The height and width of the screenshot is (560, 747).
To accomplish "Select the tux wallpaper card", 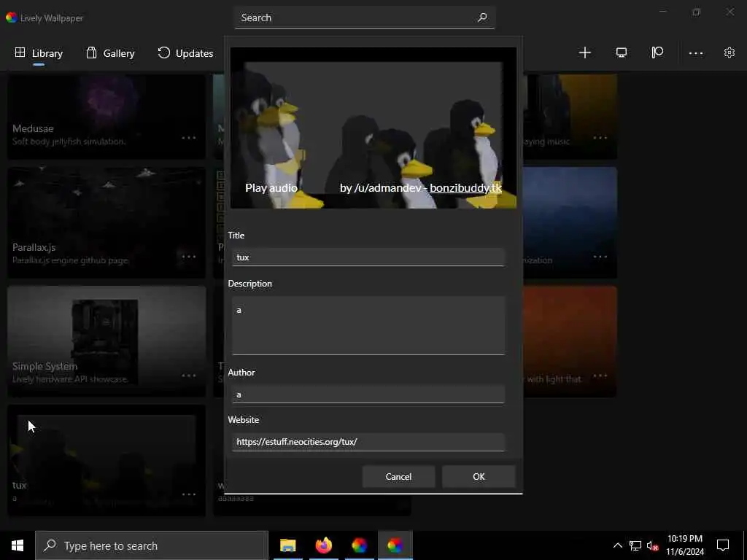I will [x=107, y=460].
